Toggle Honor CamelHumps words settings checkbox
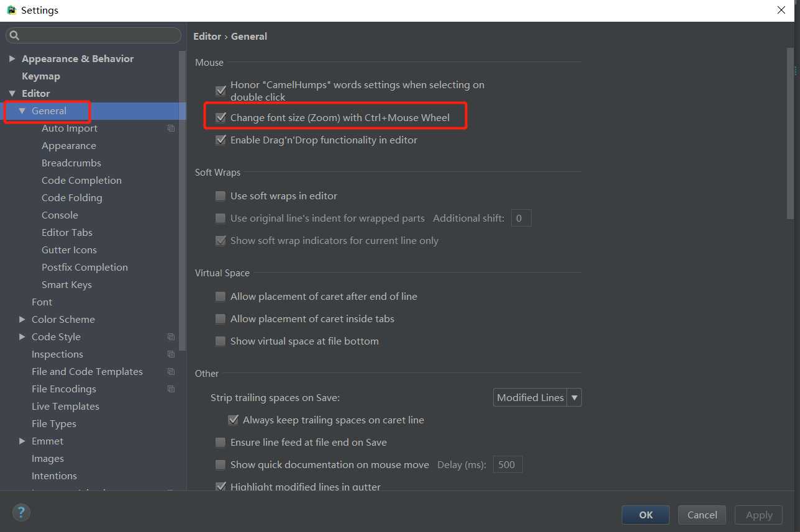This screenshot has width=800, height=532. pyautogui.click(x=220, y=91)
